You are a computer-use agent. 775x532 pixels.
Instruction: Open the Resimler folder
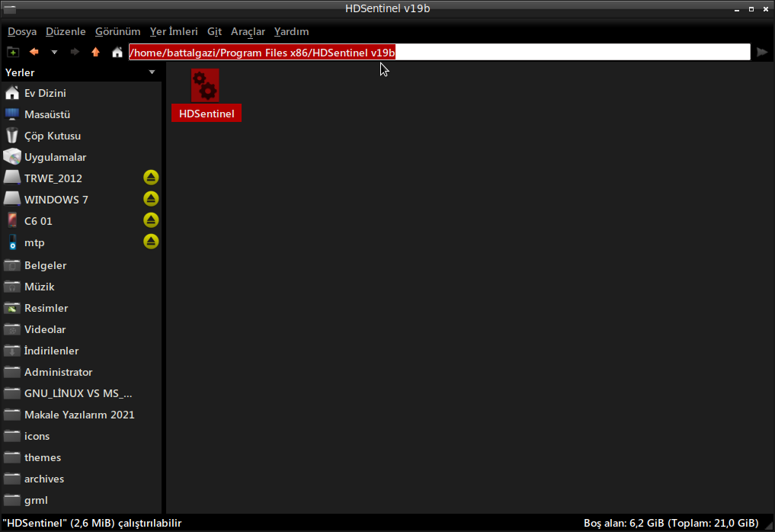[81, 308]
